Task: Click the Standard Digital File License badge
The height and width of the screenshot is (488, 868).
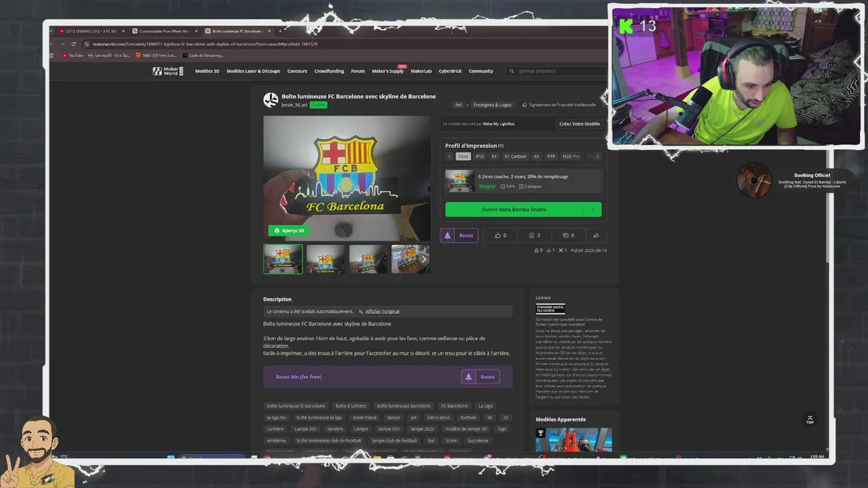Action: (550, 308)
